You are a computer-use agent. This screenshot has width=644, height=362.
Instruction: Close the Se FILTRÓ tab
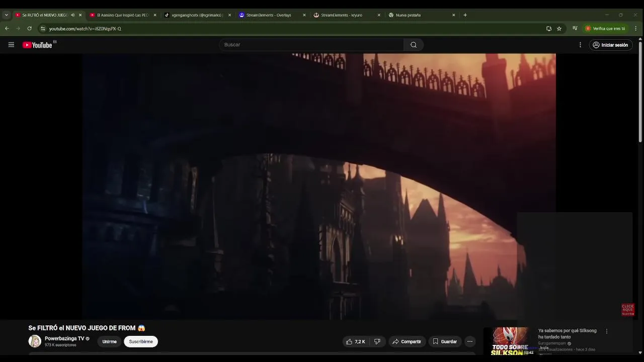80,15
